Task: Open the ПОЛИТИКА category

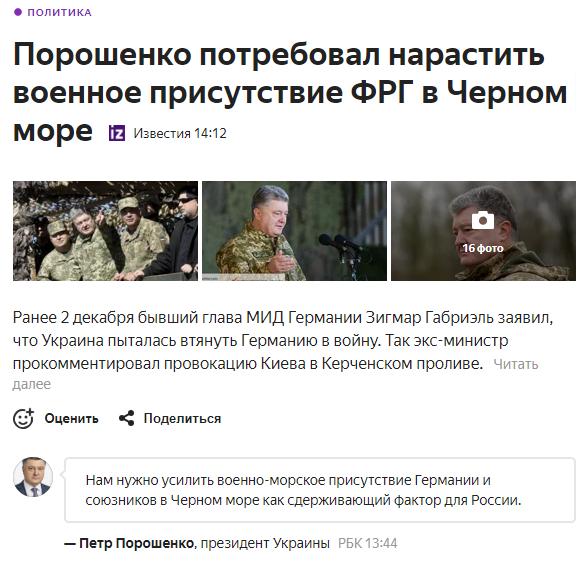Action: tap(60, 12)
